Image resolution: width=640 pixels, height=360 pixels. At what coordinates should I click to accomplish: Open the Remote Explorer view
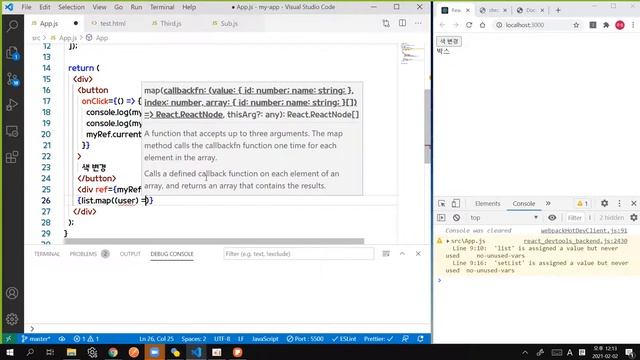(x=12, y=131)
